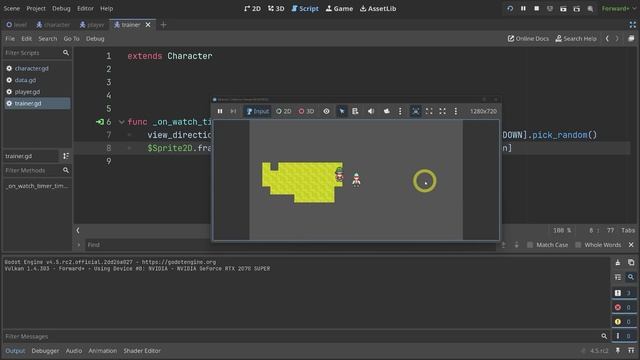Clear the output log

coord(618,263)
